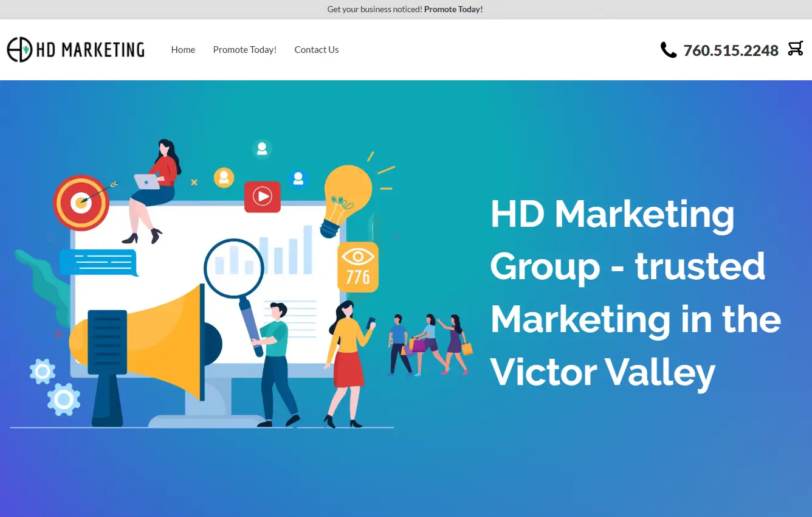Select the yellow user avatar circle
Viewport: 812px width, 517px height.
pos(224,177)
